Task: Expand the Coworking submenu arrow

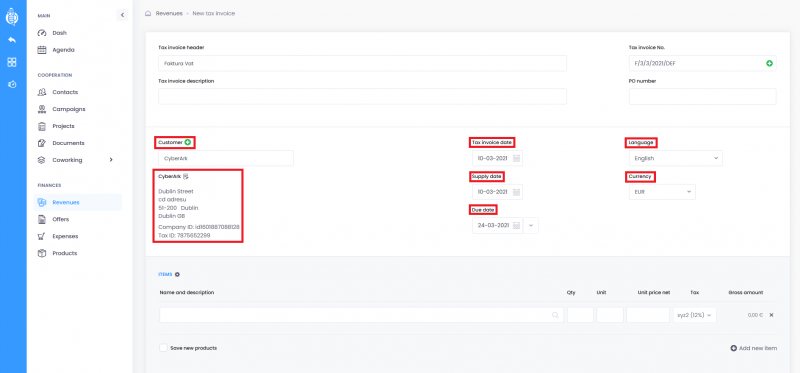Action: [111, 160]
